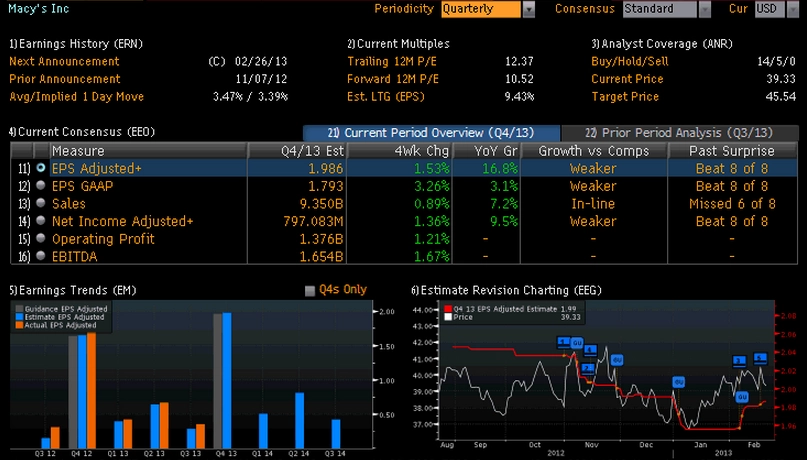Image resolution: width=807 pixels, height=460 pixels.
Task: Open Analyst Coverage (ANR) section
Action: point(662,44)
